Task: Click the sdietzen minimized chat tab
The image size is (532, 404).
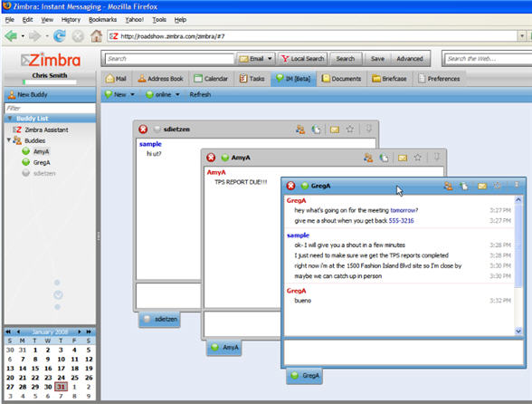Action: pos(160,319)
